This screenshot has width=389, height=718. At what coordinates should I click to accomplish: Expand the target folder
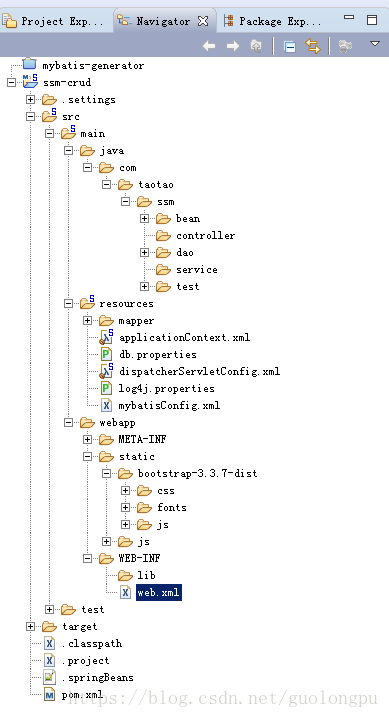coord(30,626)
